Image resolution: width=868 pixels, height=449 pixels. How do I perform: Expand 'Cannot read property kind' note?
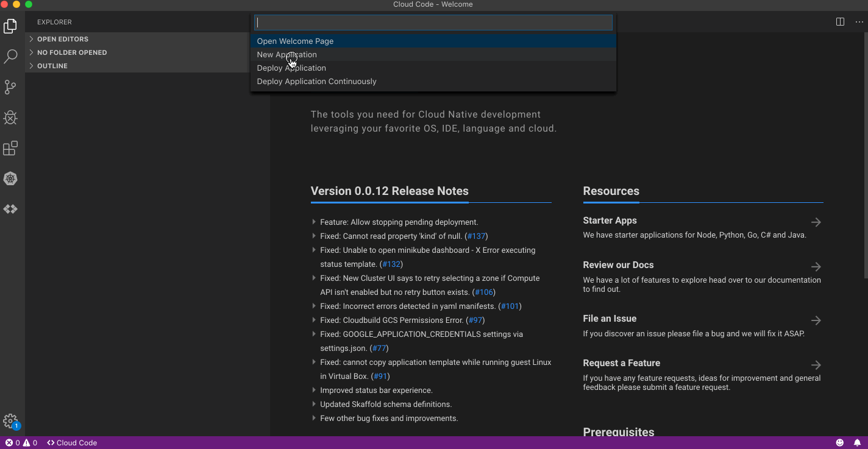[314, 236]
